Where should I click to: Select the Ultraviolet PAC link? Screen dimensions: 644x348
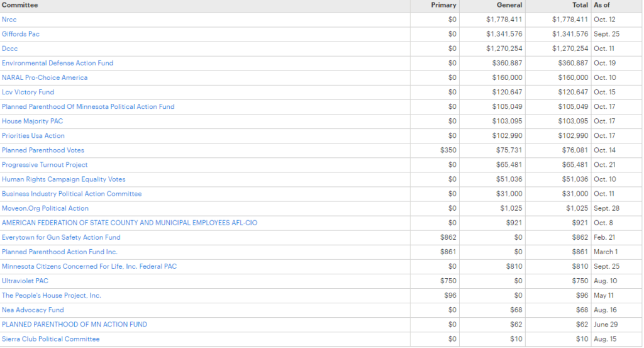point(25,281)
